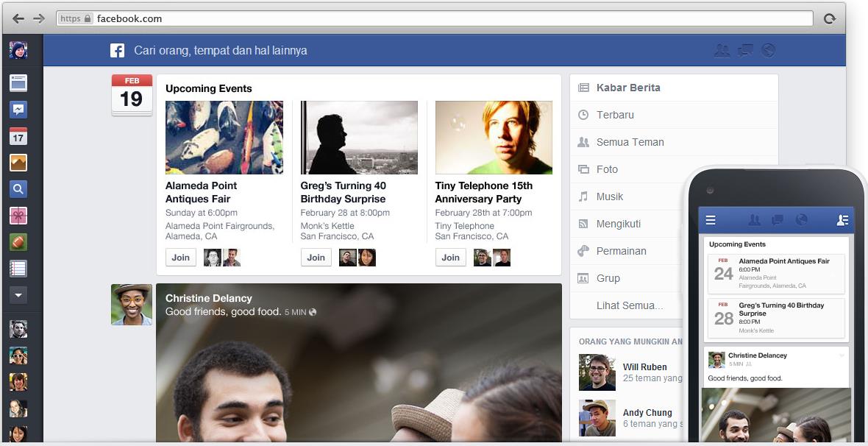Open Andy Chung's name in suggestions
Viewport: 868px width, 446px height.
(647, 413)
